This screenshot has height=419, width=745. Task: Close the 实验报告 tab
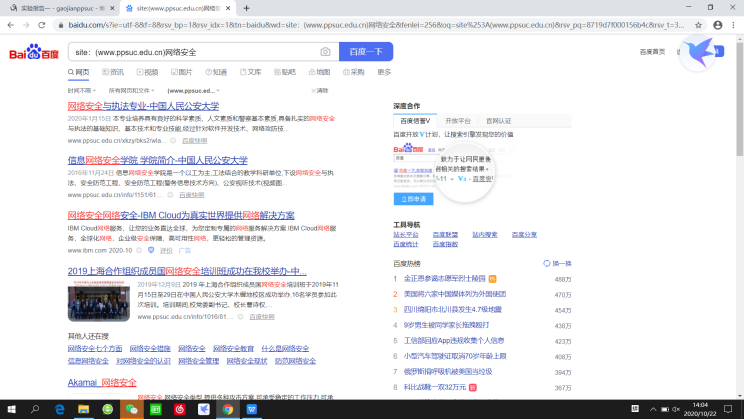coord(112,8)
